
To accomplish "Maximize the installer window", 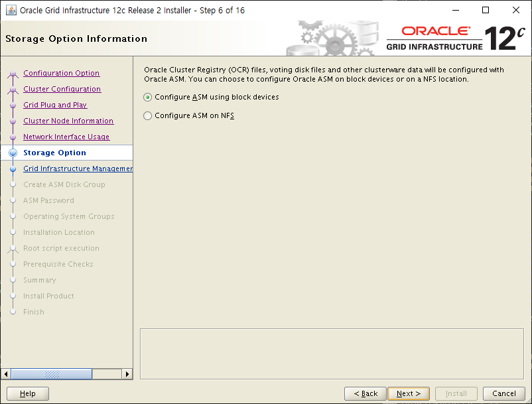I will [486, 10].
